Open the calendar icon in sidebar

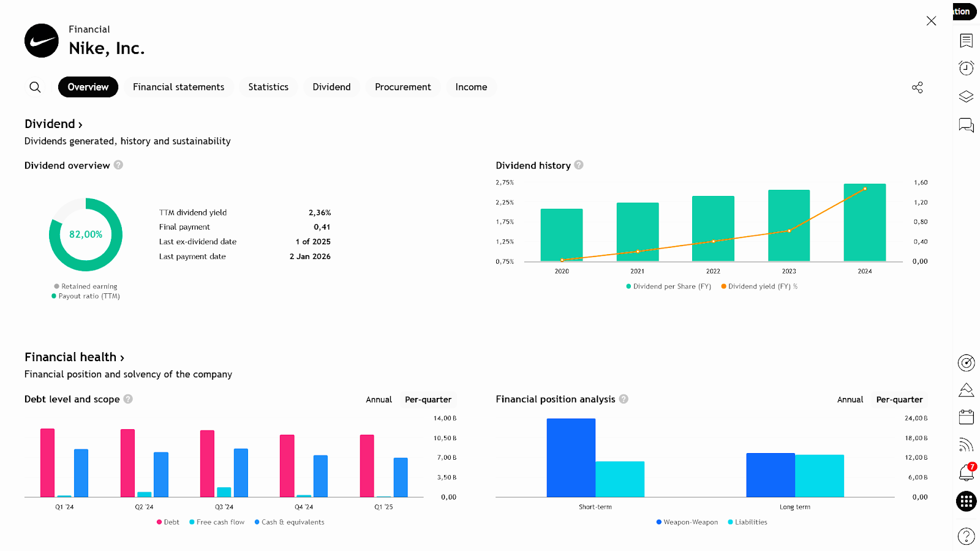(x=966, y=417)
